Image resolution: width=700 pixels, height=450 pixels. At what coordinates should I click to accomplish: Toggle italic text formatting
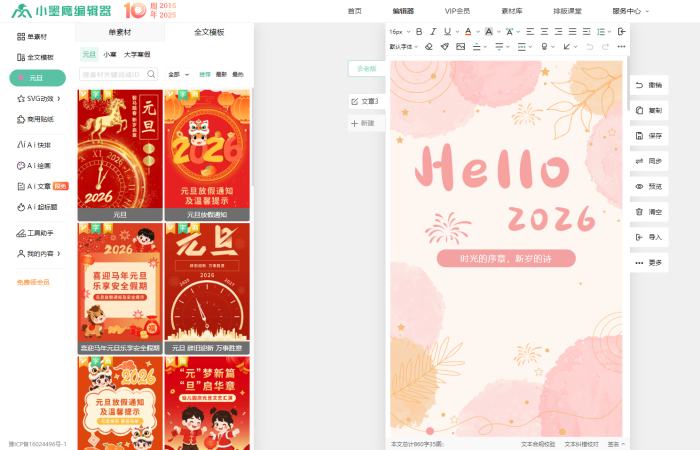433,32
